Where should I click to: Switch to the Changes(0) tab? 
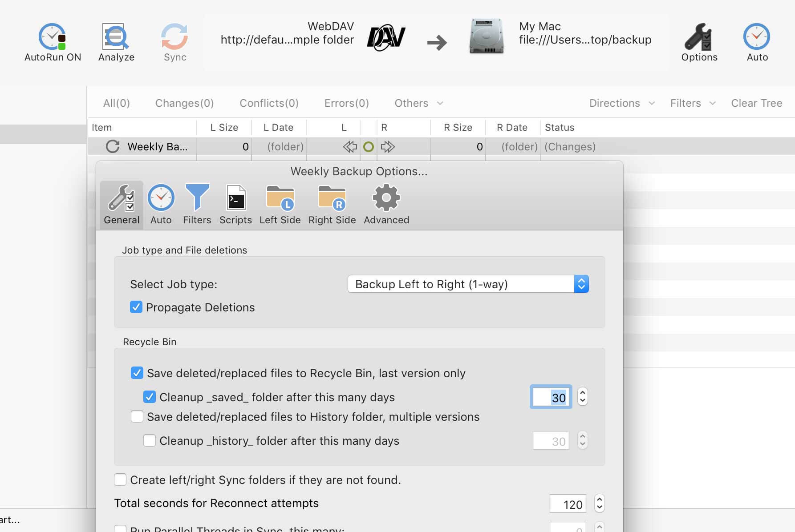(184, 103)
